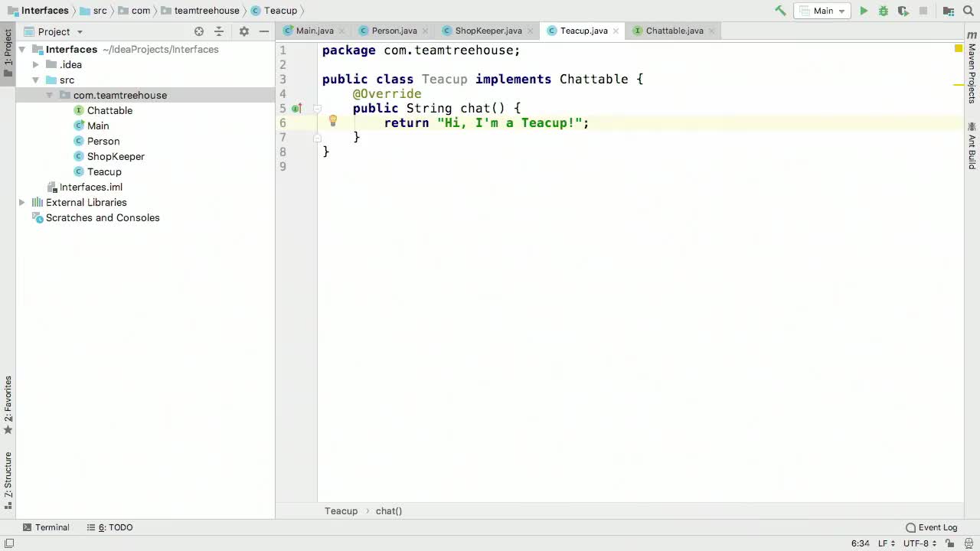Viewport: 980px width, 551px height.
Task: Open the Terminal tool window
Action: pos(46,527)
